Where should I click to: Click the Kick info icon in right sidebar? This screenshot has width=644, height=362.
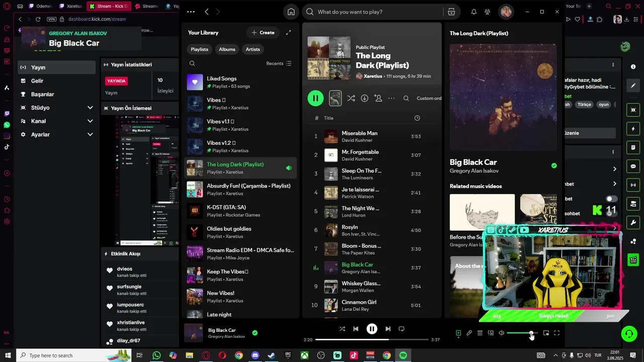[x=633, y=66]
